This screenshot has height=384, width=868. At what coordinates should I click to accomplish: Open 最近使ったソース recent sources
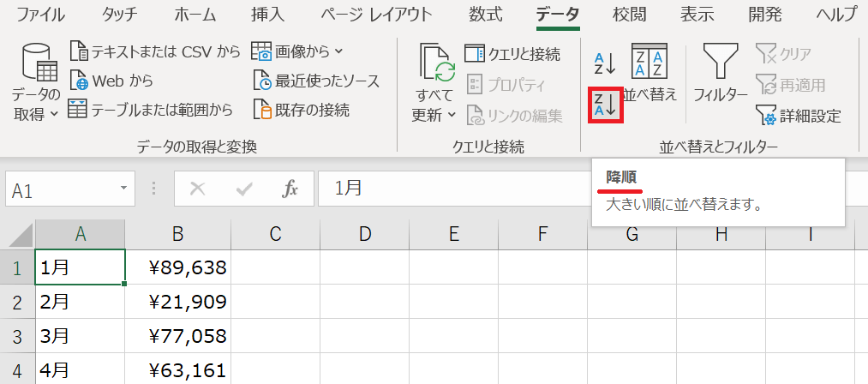click(315, 81)
